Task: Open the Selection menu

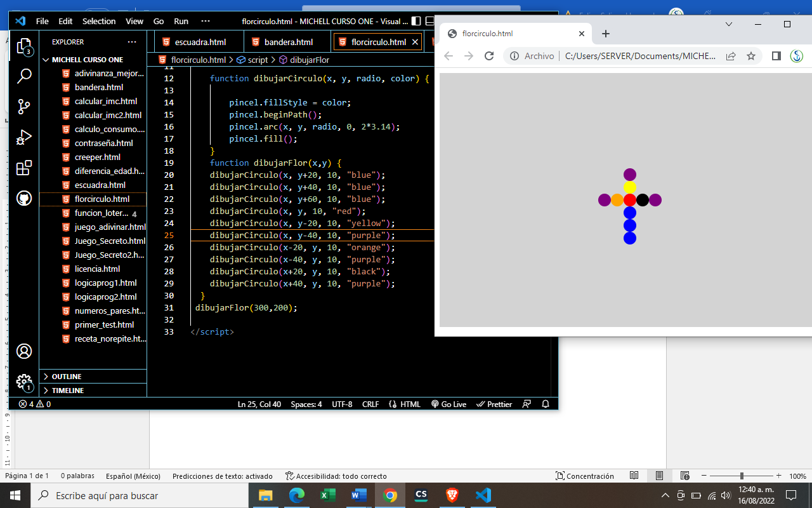Action: 99,21
